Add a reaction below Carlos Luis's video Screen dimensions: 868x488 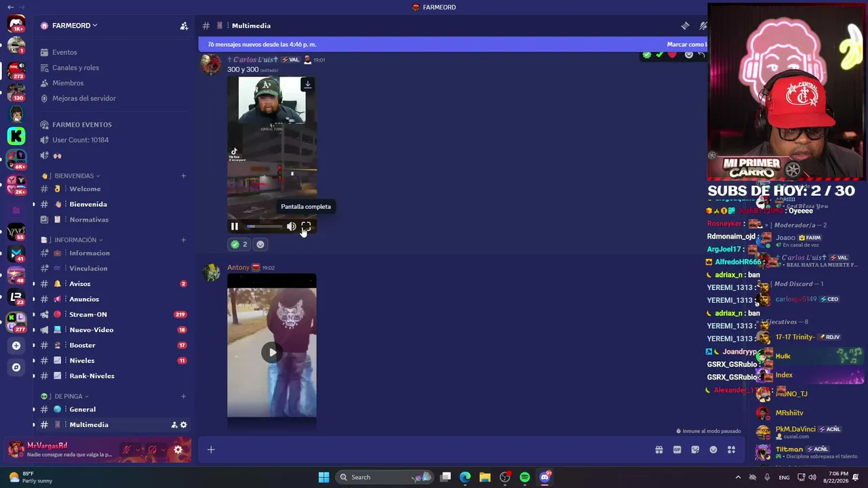coord(260,244)
